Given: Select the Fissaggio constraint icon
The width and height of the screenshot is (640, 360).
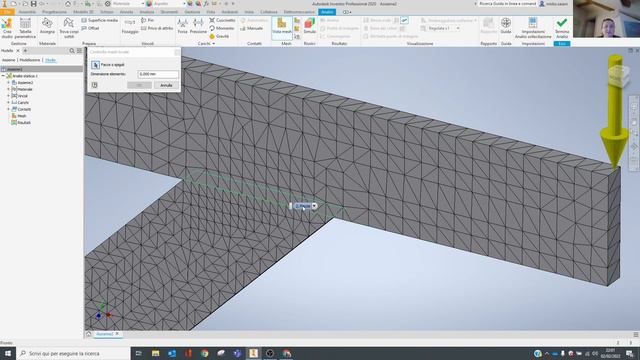Looking at the screenshot, I should [130, 26].
